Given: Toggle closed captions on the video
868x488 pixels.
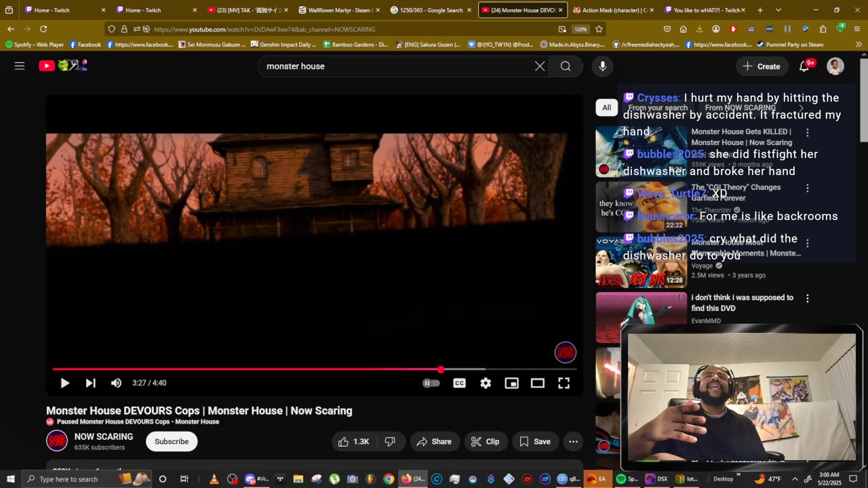Looking at the screenshot, I should pyautogui.click(x=459, y=383).
